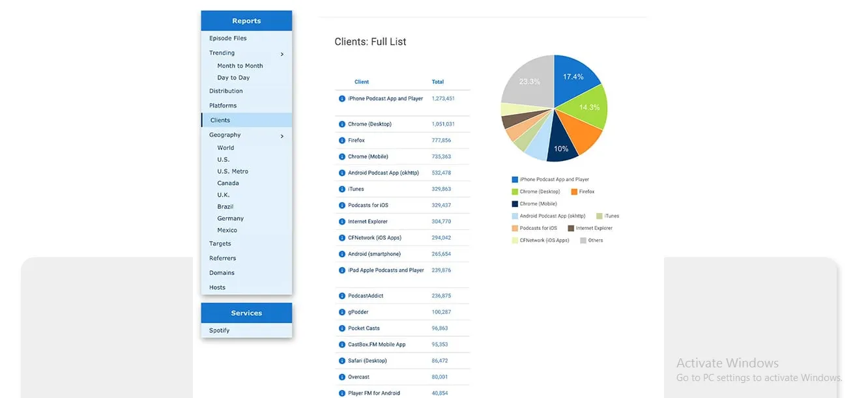Open Episode Files report
The height and width of the screenshot is (398, 868).
click(228, 38)
